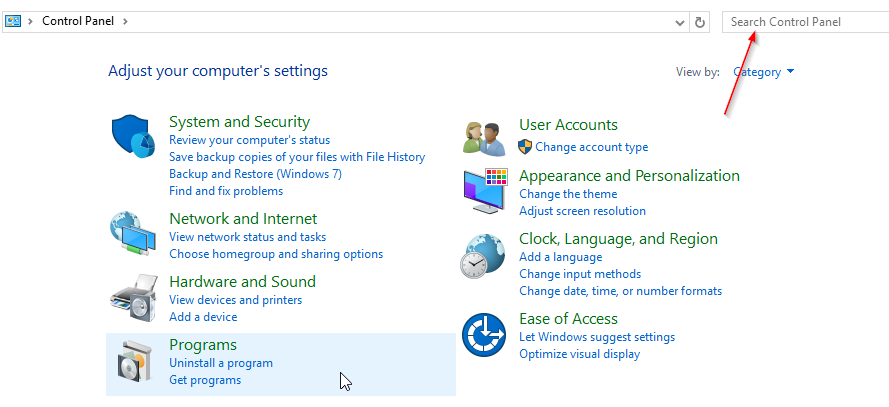Select Optimize visual display
Screen dimensions: 889x407
(x=579, y=354)
